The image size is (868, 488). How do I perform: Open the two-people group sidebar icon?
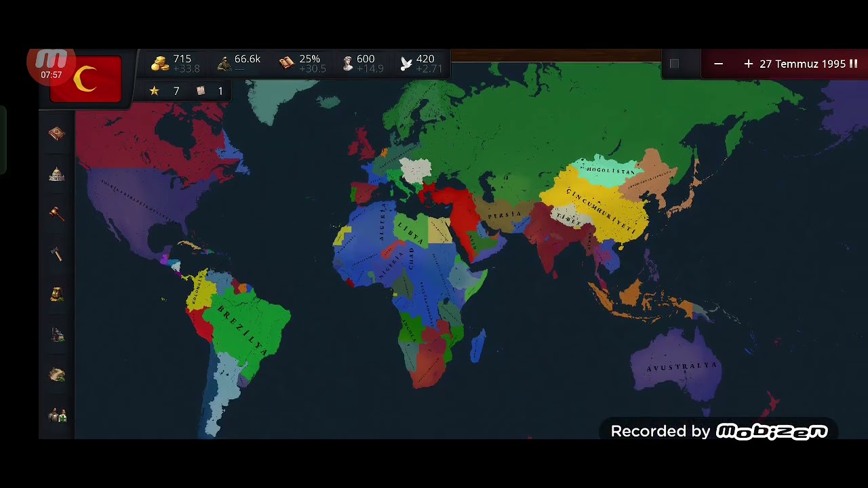click(x=57, y=415)
